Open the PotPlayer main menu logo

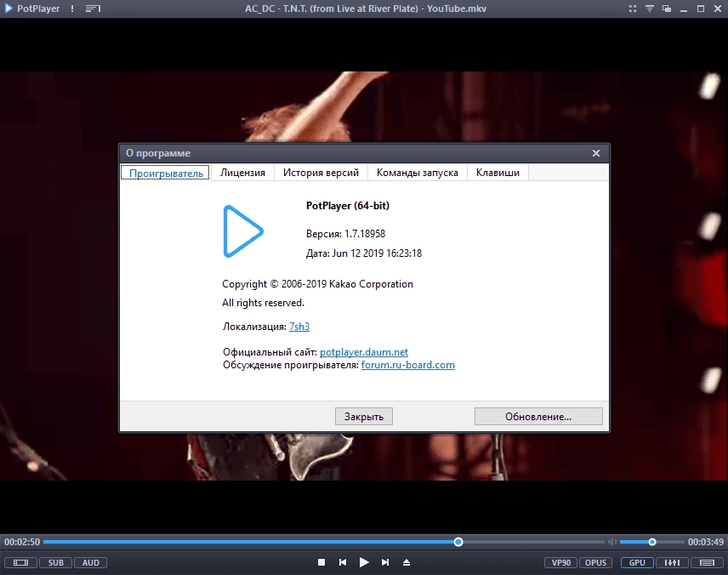(9, 9)
